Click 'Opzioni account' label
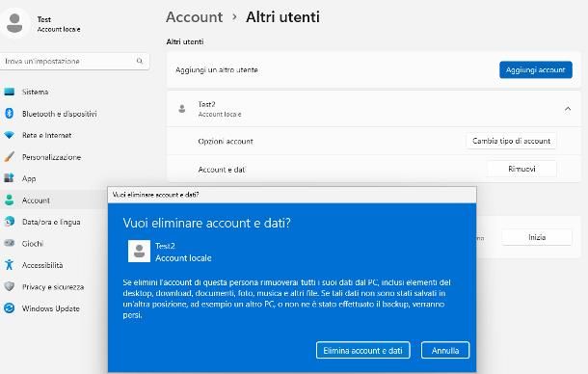Viewport: 588px width, 374px height. click(x=226, y=142)
